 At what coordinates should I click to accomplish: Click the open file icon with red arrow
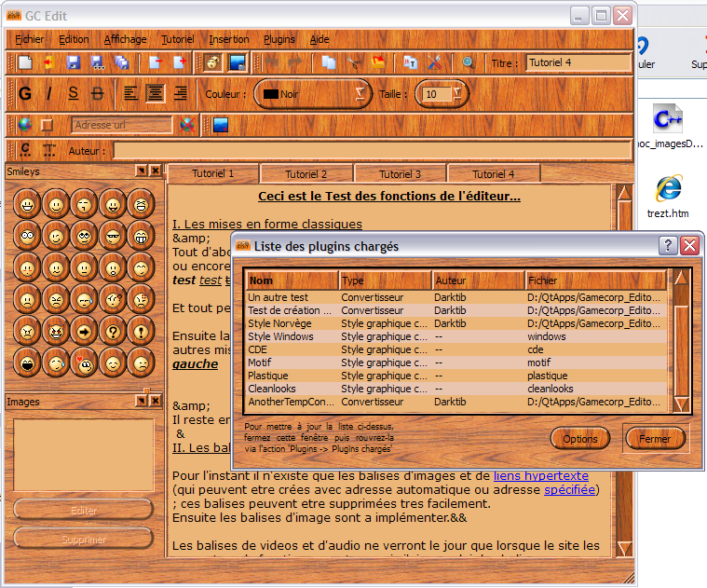[49, 62]
